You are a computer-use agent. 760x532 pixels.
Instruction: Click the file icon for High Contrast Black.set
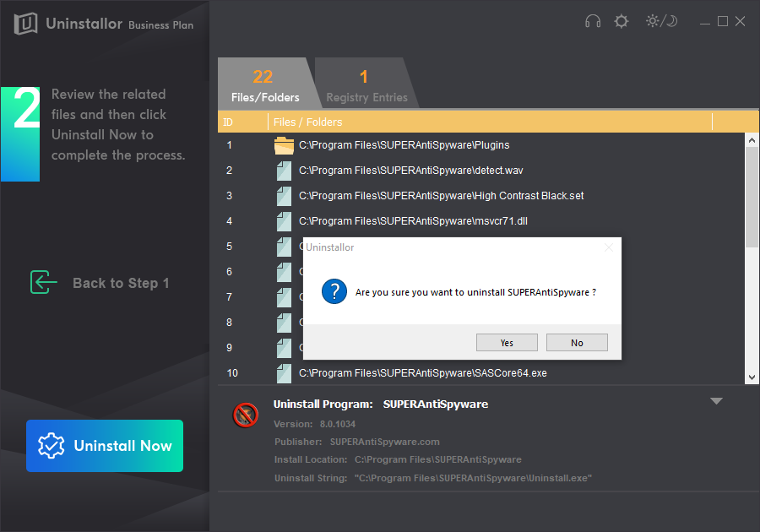(x=284, y=196)
